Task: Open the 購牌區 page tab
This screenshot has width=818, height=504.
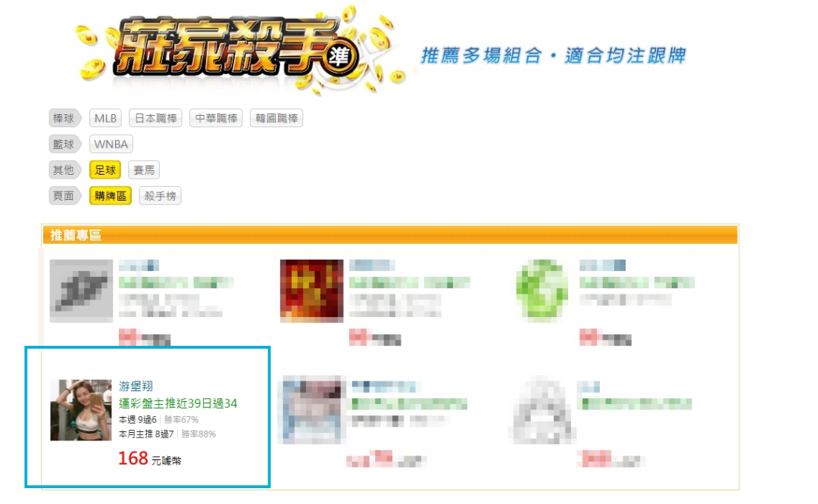Action: [110, 196]
